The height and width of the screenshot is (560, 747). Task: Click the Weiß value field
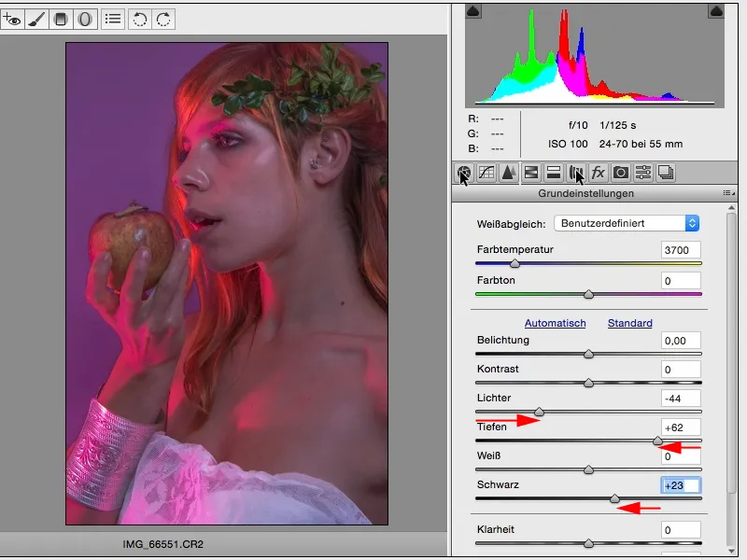point(681,456)
